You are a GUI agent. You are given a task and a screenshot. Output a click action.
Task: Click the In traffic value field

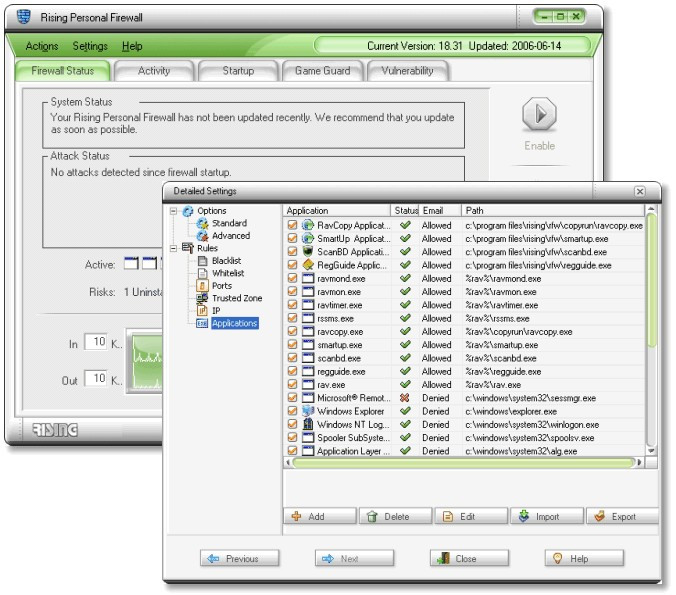(96, 342)
